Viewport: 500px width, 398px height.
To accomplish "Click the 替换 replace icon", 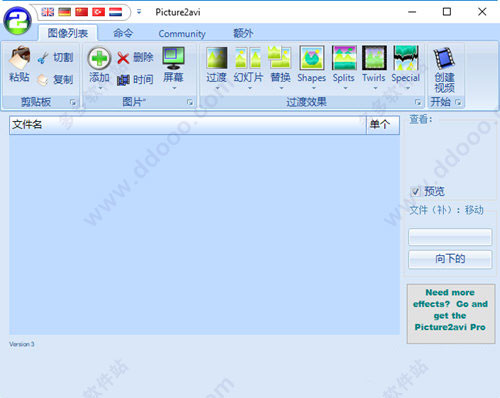I will coord(280,57).
